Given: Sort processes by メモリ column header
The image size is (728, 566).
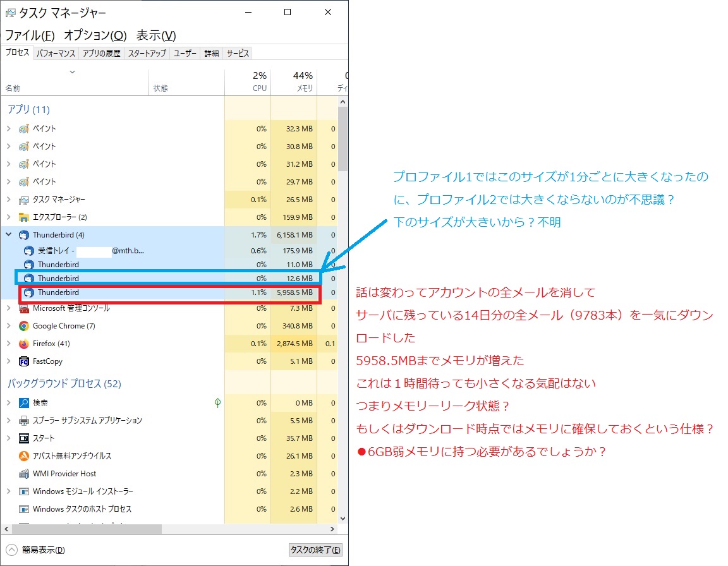Looking at the screenshot, I should pyautogui.click(x=294, y=82).
